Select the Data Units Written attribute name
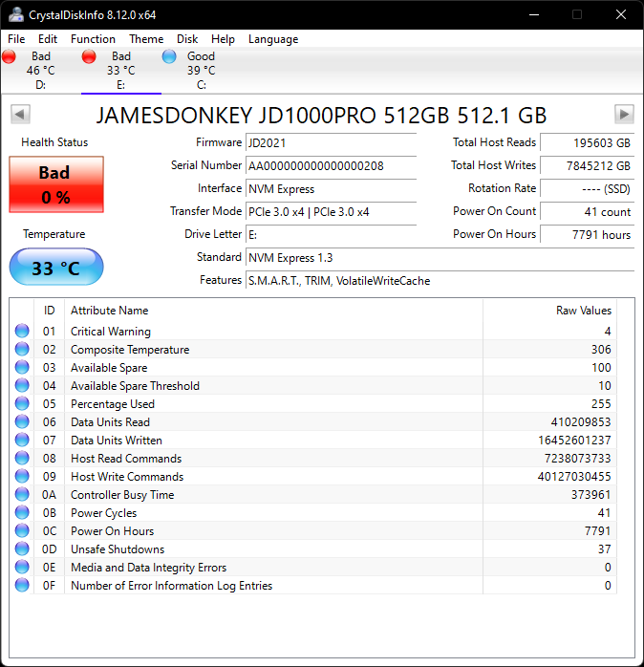This screenshot has height=667, width=644. click(117, 441)
